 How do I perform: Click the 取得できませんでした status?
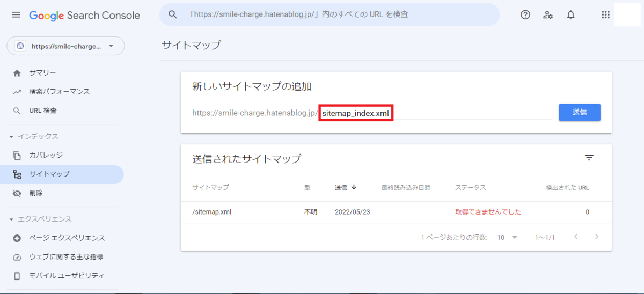(x=488, y=212)
